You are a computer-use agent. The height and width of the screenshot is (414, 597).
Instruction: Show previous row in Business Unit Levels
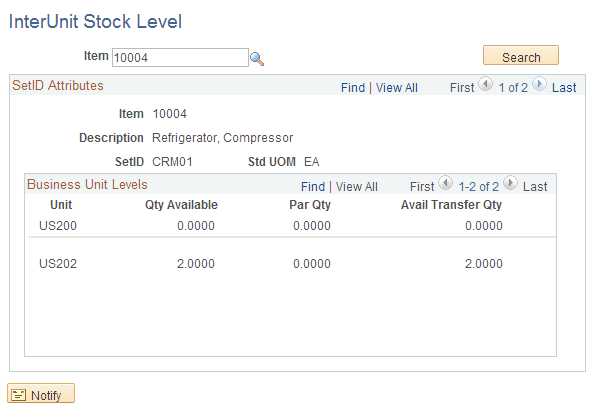[x=445, y=183]
